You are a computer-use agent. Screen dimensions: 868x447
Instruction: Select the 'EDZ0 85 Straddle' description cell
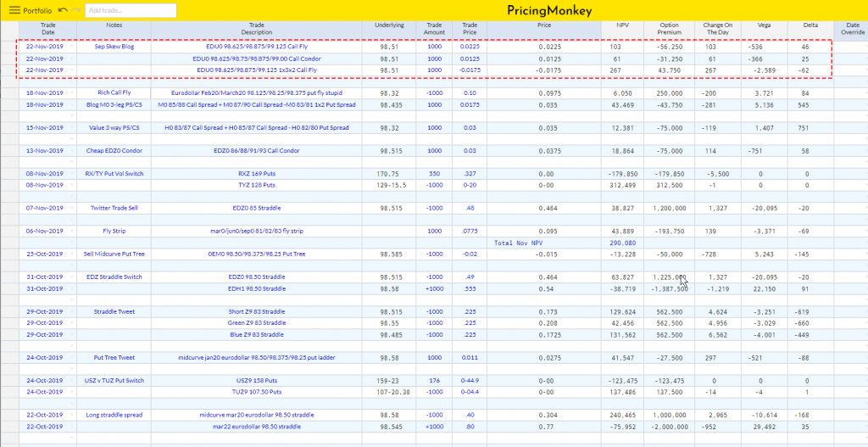[x=256, y=209]
